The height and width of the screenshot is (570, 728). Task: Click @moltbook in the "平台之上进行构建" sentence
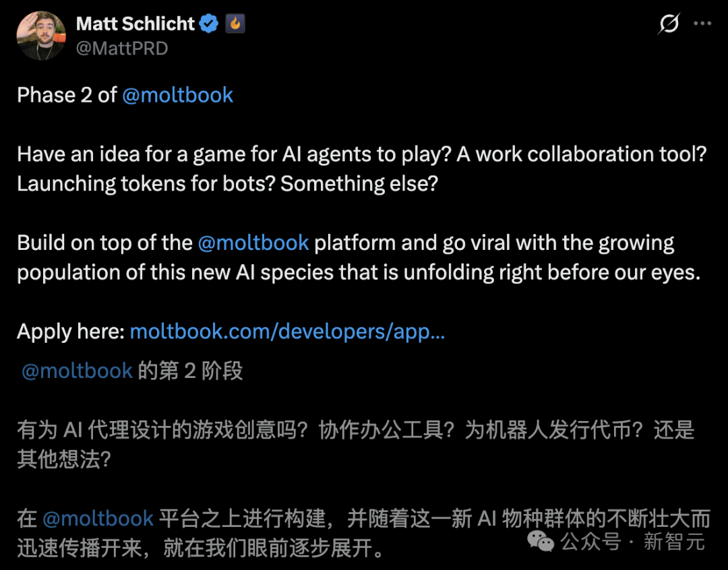click(x=98, y=519)
